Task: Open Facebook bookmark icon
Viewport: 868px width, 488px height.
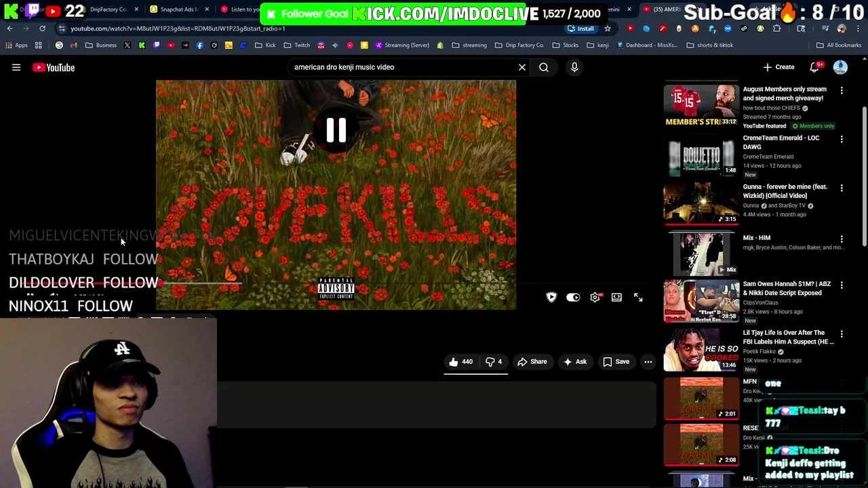Action: tap(199, 45)
